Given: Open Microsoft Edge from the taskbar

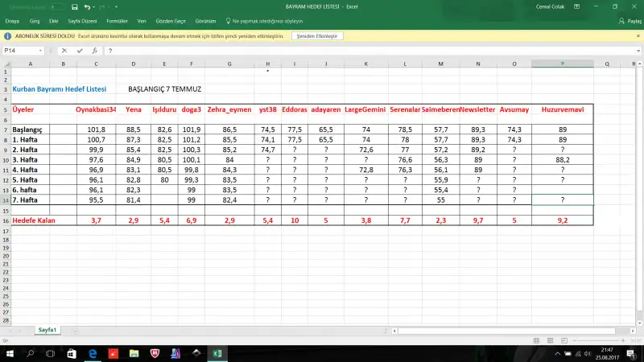Looking at the screenshot, I should pyautogui.click(x=92, y=353).
